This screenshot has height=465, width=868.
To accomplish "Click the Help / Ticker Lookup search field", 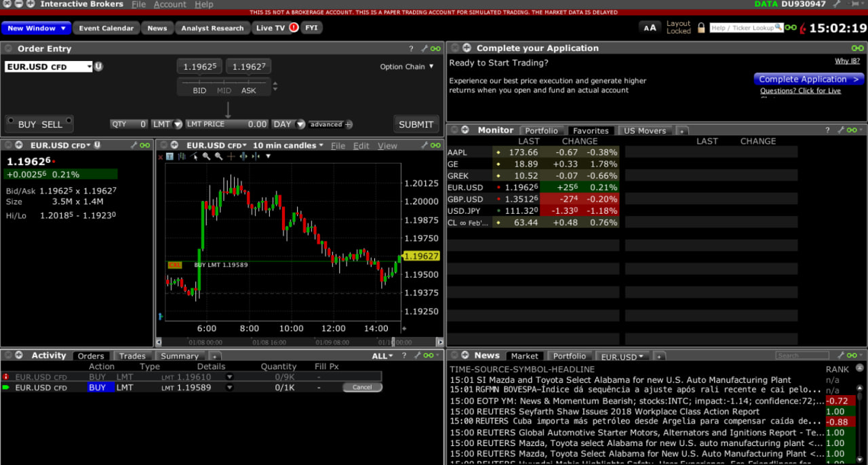I will [x=742, y=28].
